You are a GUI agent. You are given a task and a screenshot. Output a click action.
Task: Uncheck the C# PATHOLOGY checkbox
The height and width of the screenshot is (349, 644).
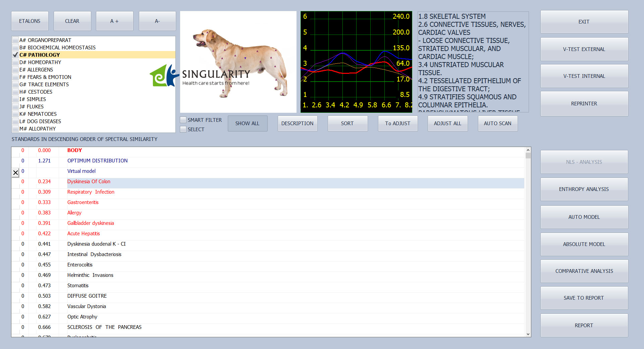point(15,55)
